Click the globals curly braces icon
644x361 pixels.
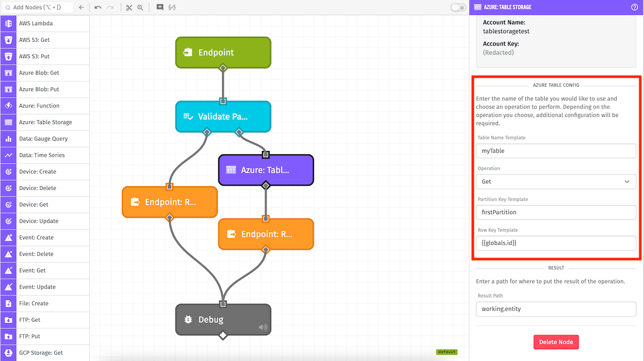point(172,8)
